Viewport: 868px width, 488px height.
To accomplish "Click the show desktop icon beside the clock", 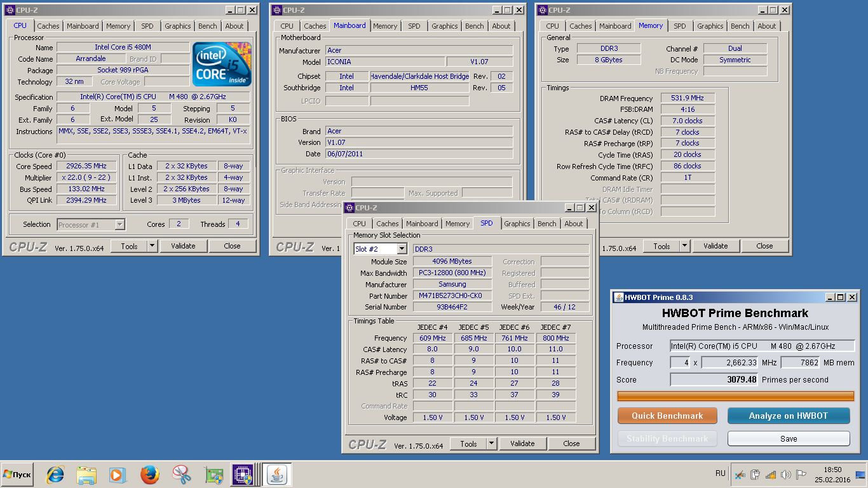I will pos(860,475).
